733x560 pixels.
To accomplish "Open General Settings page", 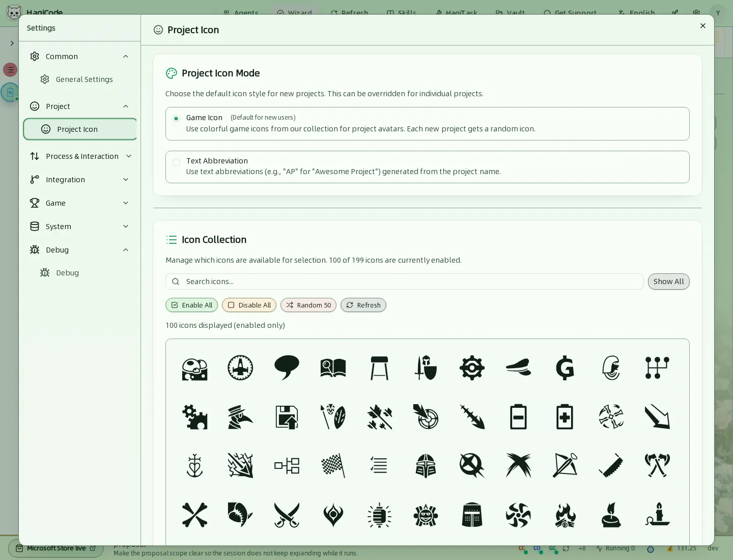I will 80,79.
